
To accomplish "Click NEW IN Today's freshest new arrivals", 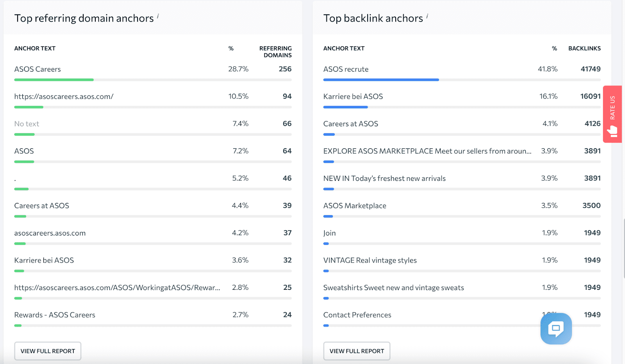I will coord(384,178).
